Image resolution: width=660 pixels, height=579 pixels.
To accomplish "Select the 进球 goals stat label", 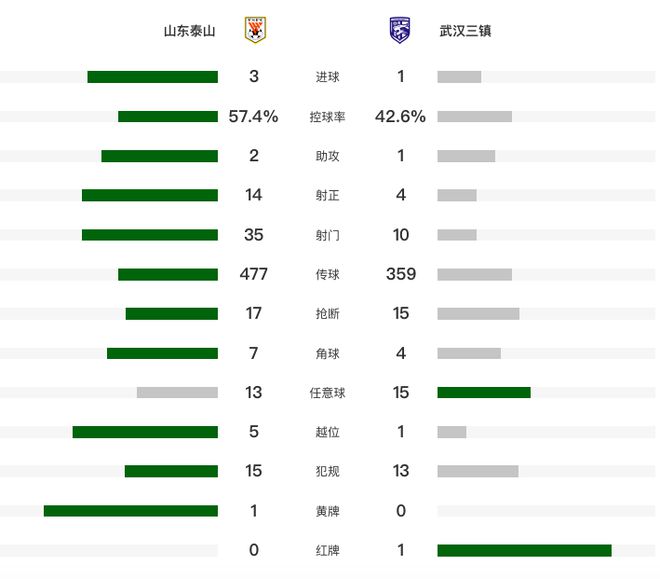I will point(327,77).
